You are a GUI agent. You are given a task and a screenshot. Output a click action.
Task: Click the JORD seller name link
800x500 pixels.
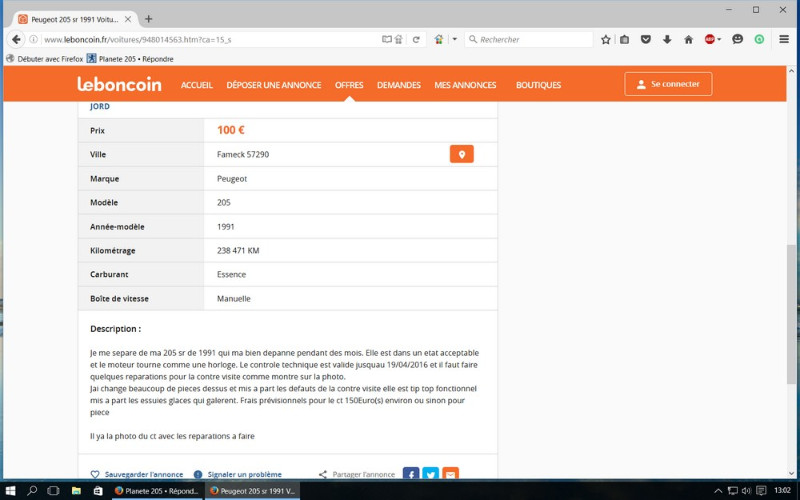point(99,106)
